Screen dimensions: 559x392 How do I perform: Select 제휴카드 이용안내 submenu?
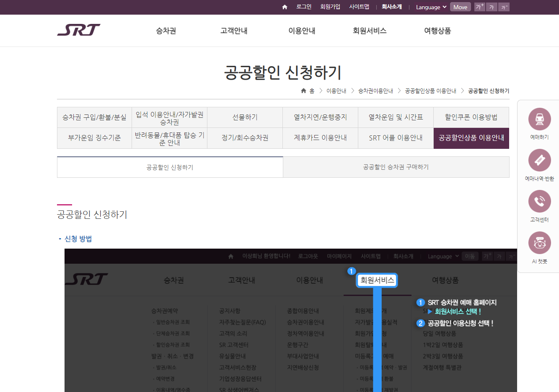click(x=321, y=138)
